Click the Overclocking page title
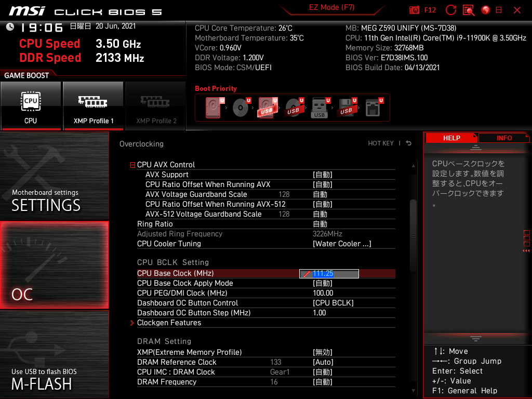 click(141, 144)
